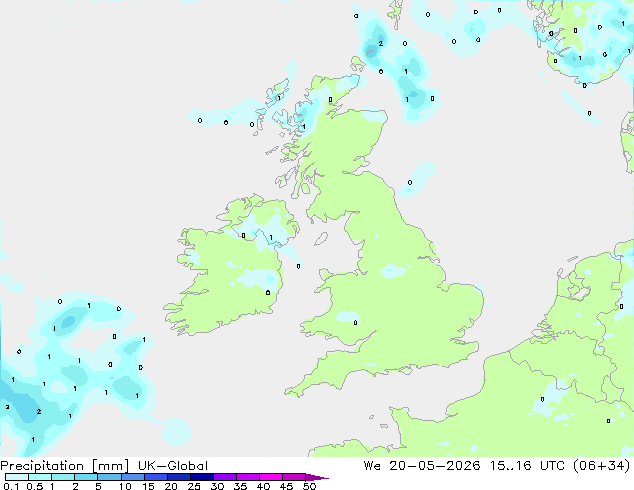Screen dimensions: 634x490
Task: Click the 'Precipitation [mm]' title text
Action: (x=65, y=466)
